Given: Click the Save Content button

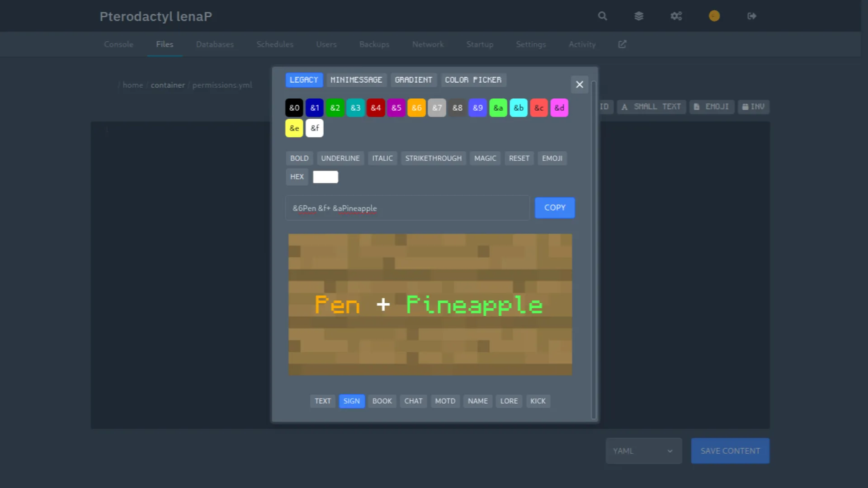Looking at the screenshot, I should (x=730, y=451).
